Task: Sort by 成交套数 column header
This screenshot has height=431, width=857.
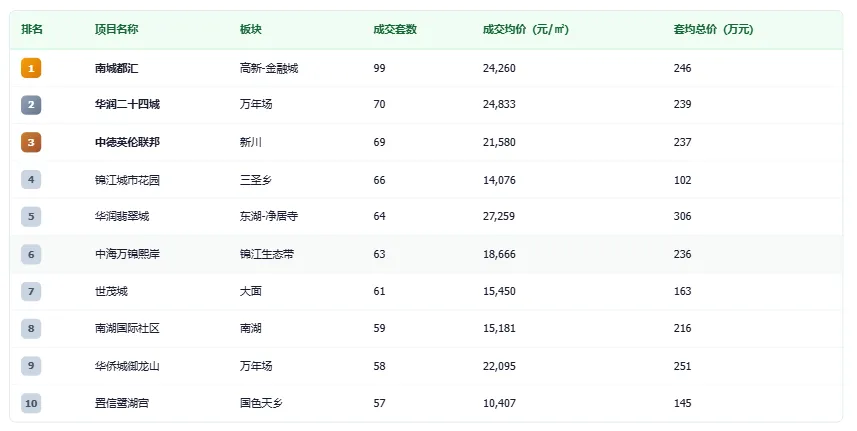Action: 395,29
